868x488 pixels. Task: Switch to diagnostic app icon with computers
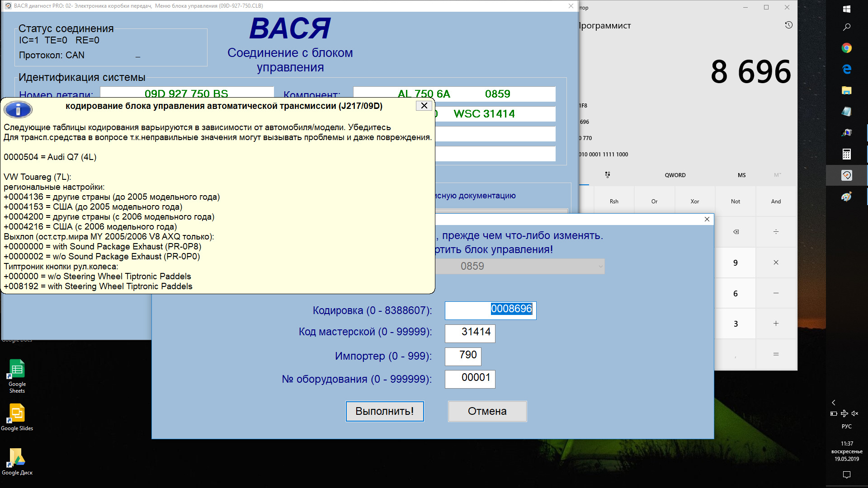[x=847, y=133]
